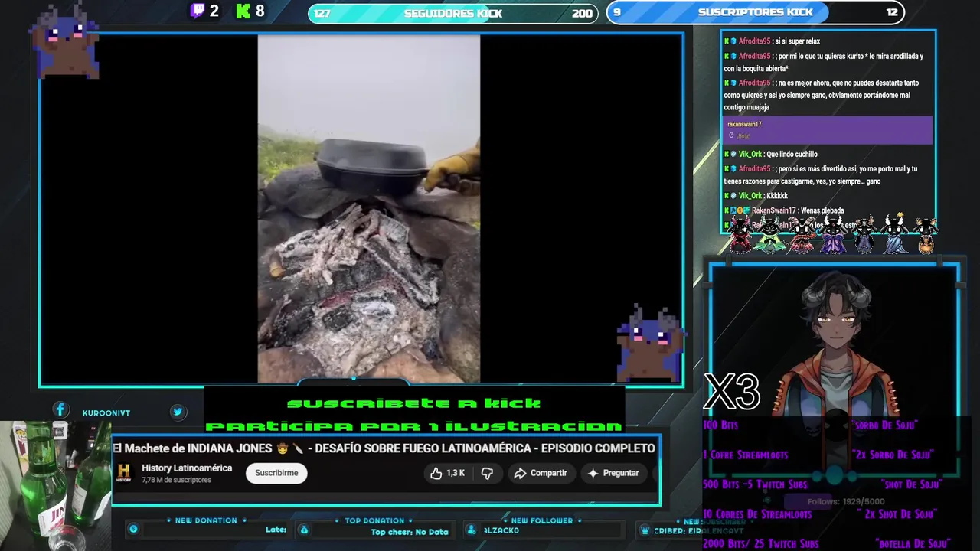Click subscriber goal number 12
980x551 pixels.
(x=892, y=12)
